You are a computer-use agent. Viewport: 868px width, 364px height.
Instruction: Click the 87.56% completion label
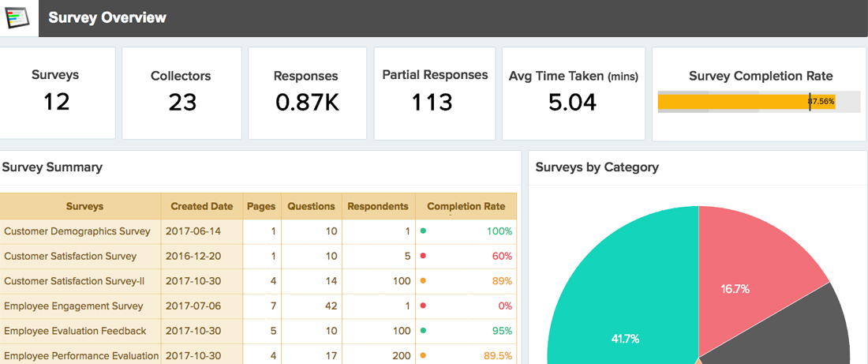pos(822,102)
